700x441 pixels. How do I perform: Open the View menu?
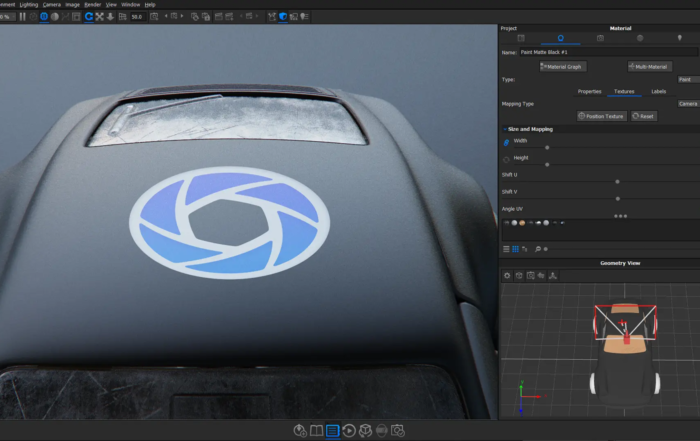click(x=111, y=4)
